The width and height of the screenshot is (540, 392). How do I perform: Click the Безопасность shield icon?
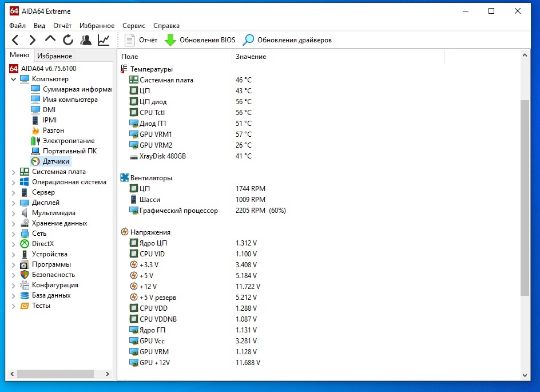coord(25,275)
